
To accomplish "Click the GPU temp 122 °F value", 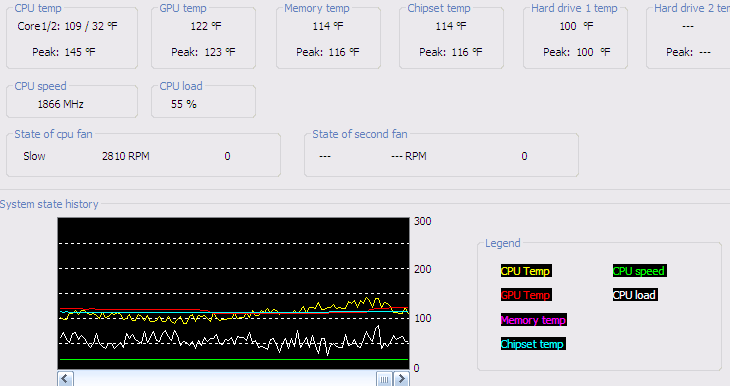I will tap(205, 27).
